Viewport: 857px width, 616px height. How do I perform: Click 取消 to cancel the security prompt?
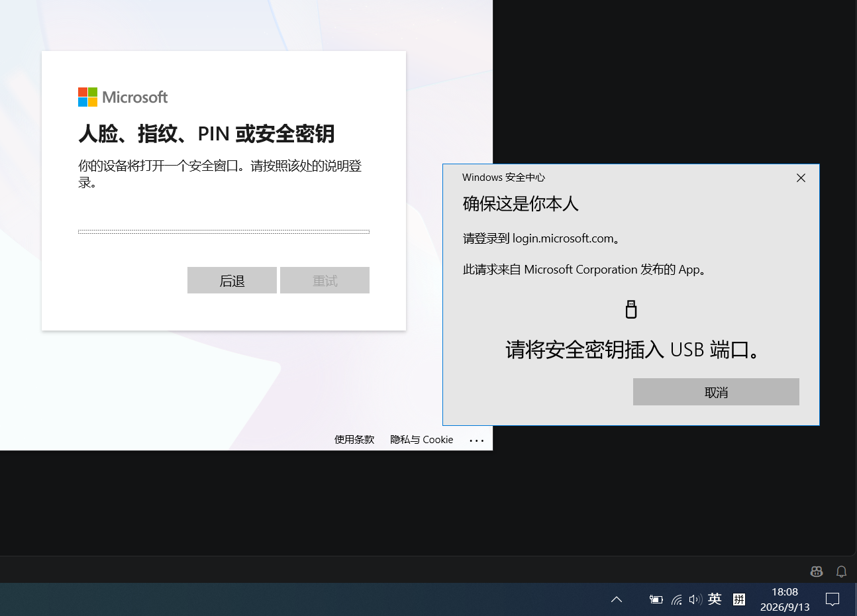coord(716,392)
